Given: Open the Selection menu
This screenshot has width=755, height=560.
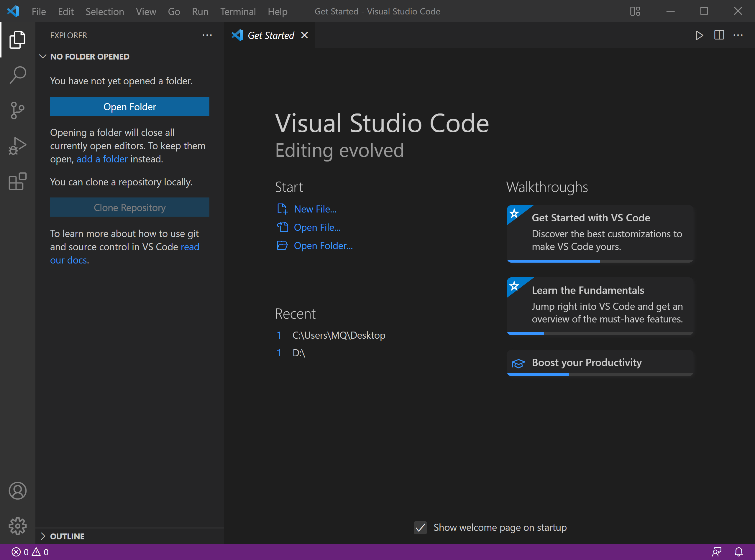Looking at the screenshot, I should [x=105, y=11].
